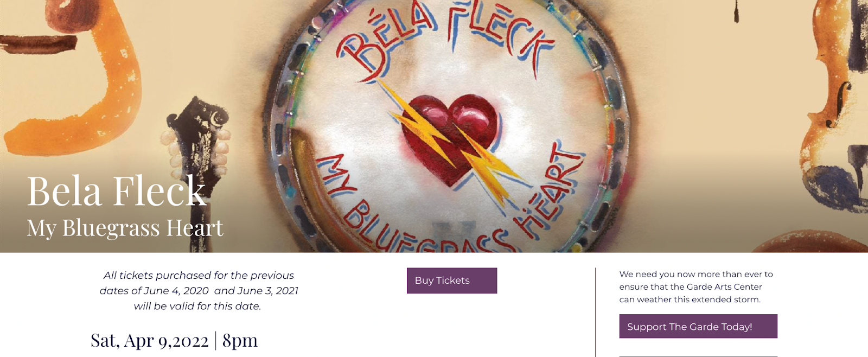Click the violin painting at the right edge
The height and width of the screenshot is (357, 868).
click(835, 109)
